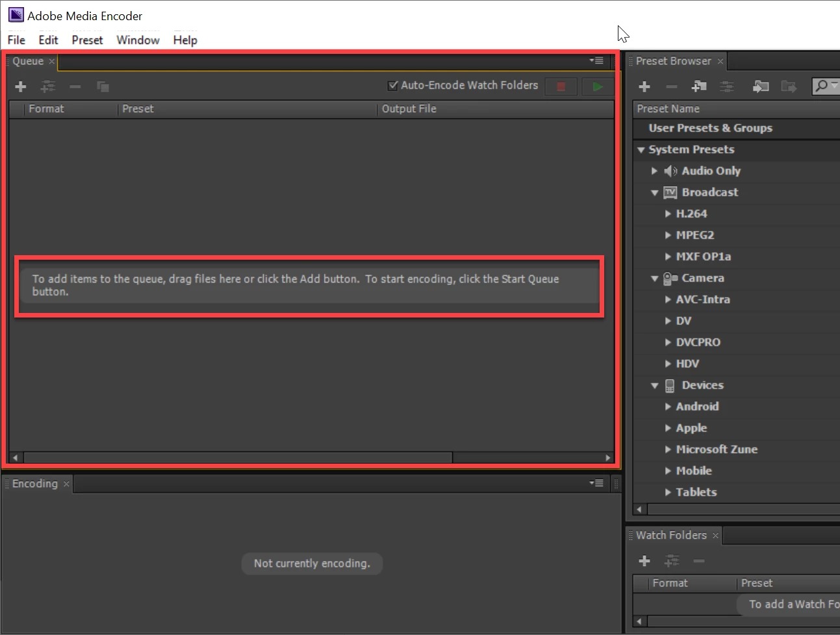Click the red Stop Queue button

coord(561,86)
